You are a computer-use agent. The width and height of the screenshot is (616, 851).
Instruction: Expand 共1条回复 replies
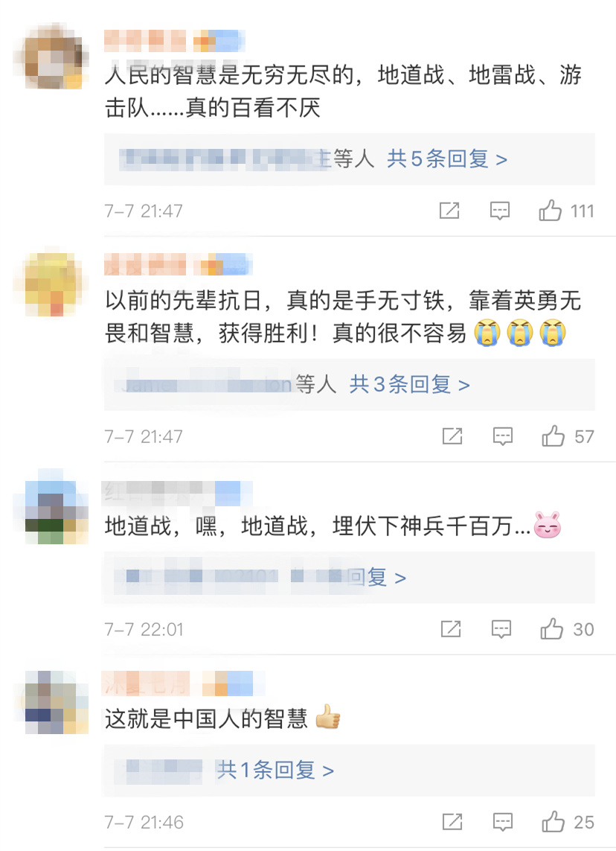point(275,770)
